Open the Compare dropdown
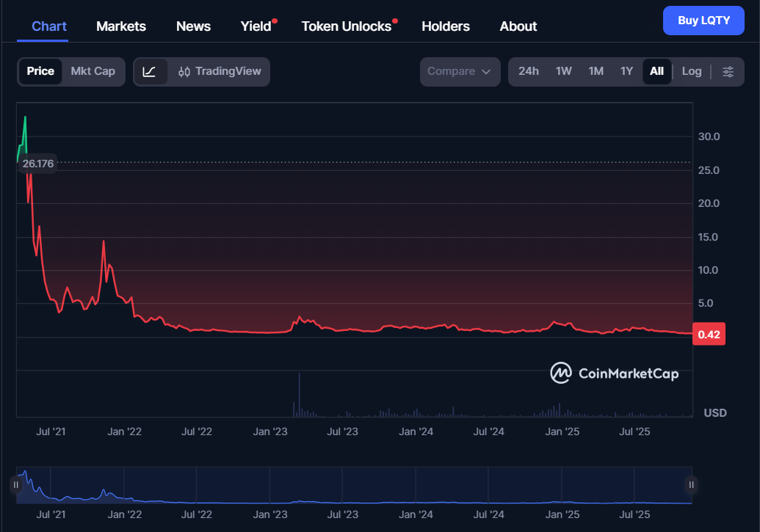 460,71
